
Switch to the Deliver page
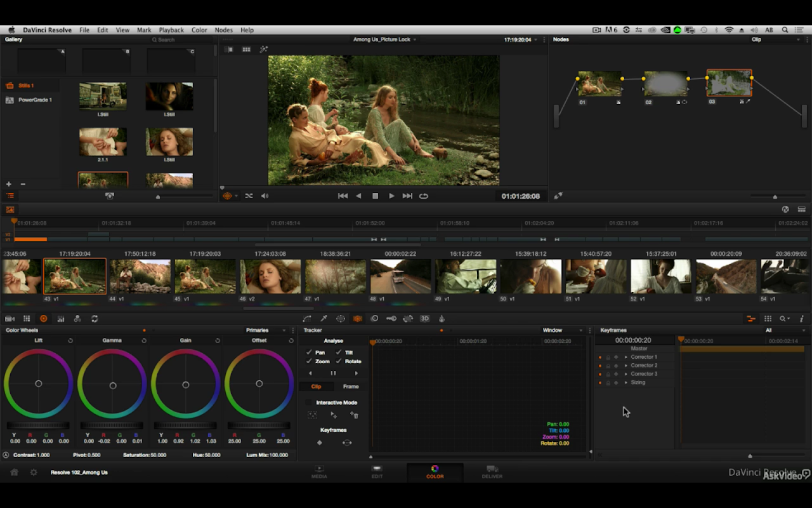coord(492,472)
